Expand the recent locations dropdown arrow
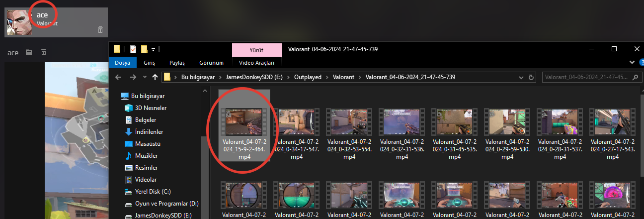Viewport: 644px width, 219px height. coord(145,78)
